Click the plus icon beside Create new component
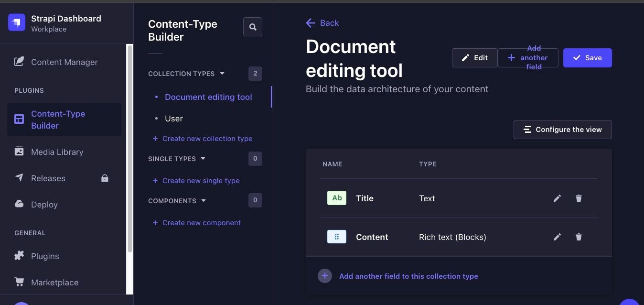The image size is (644, 305). point(155,223)
